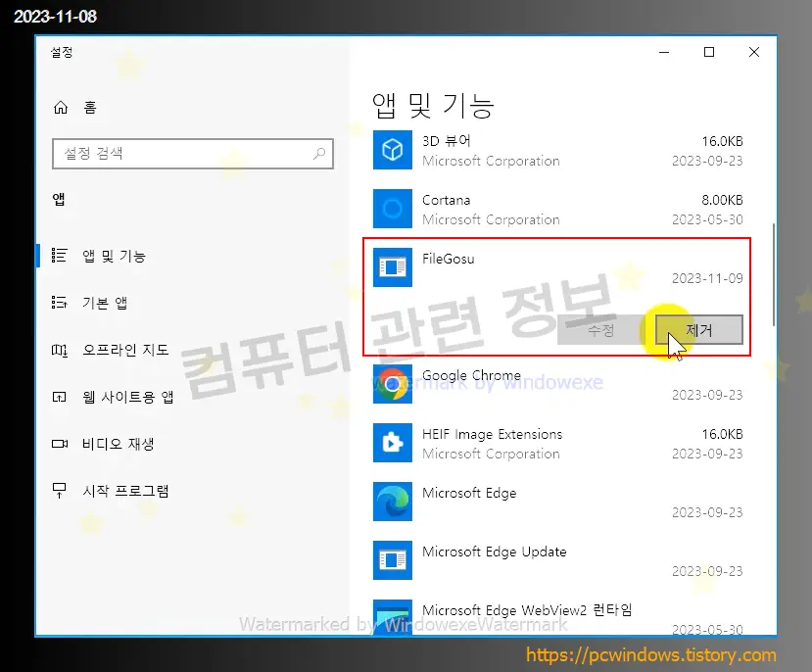Click the Google Chrome app icon
This screenshot has width=812, height=672.
coord(393,384)
